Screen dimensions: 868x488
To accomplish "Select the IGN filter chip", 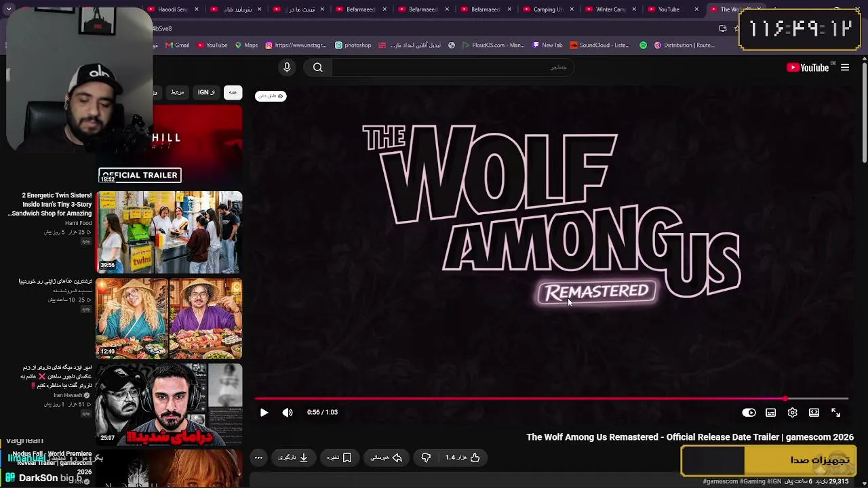I will (206, 92).
